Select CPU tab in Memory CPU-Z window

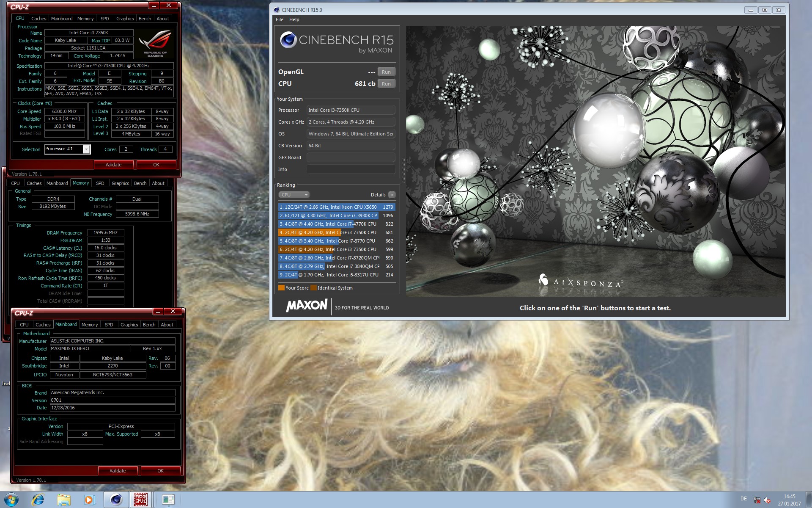tap(16, 183)
